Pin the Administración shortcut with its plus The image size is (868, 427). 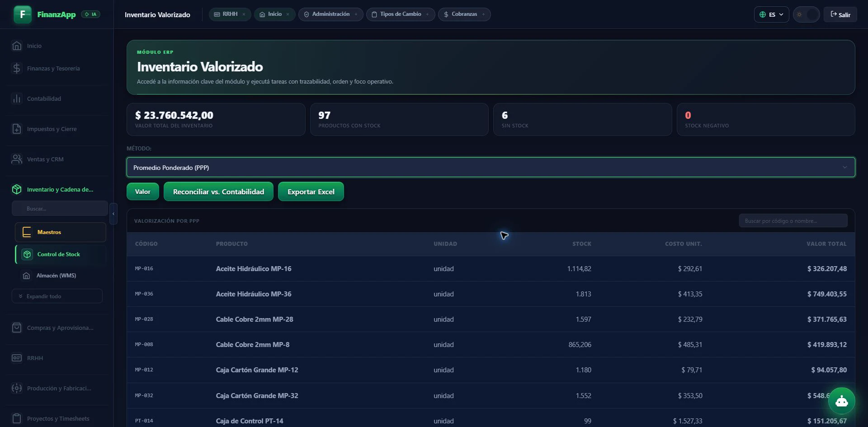(x=356, y=14)
